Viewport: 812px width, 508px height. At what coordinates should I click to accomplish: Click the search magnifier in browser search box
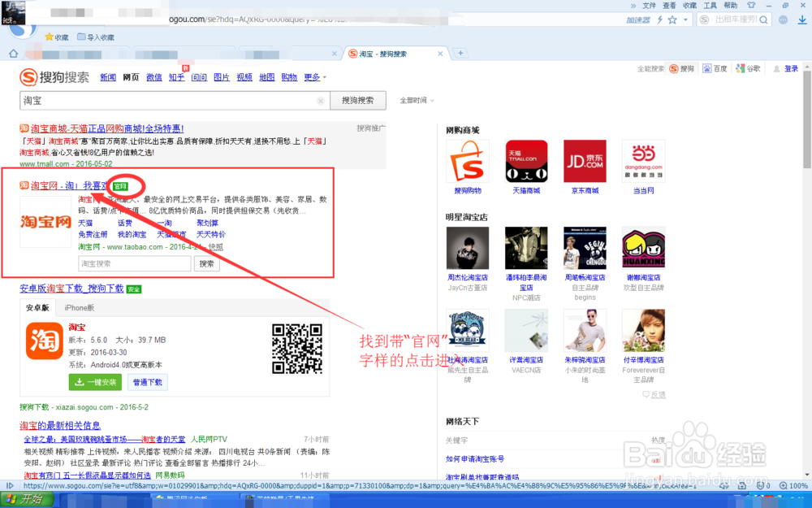(x=763, y=20)
